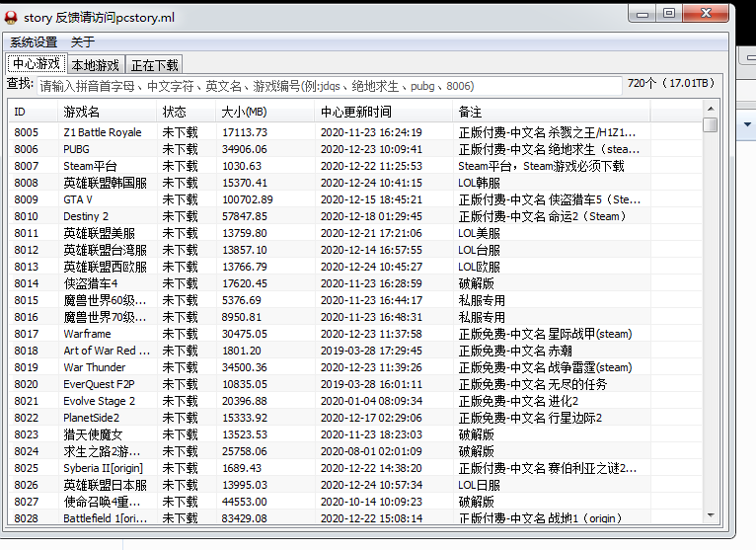Sort by the 备注 column header
This screenshot has width=756, height=550.
[552, 112]
